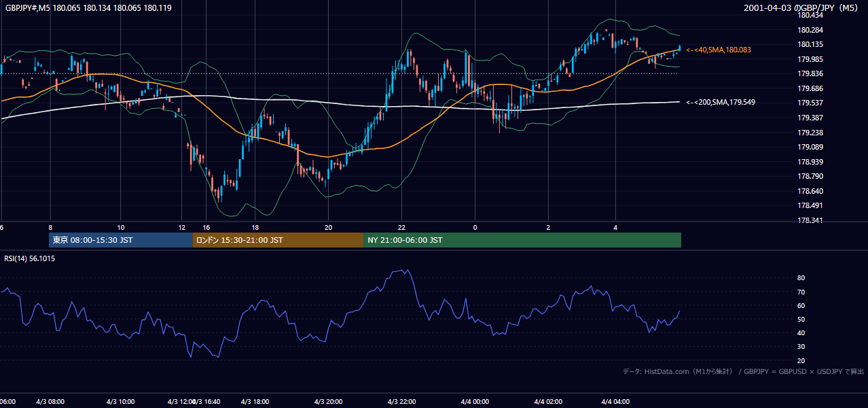
Task: Click price axis value 180.135
Action: pyautogui.click(x=811, y=44)
